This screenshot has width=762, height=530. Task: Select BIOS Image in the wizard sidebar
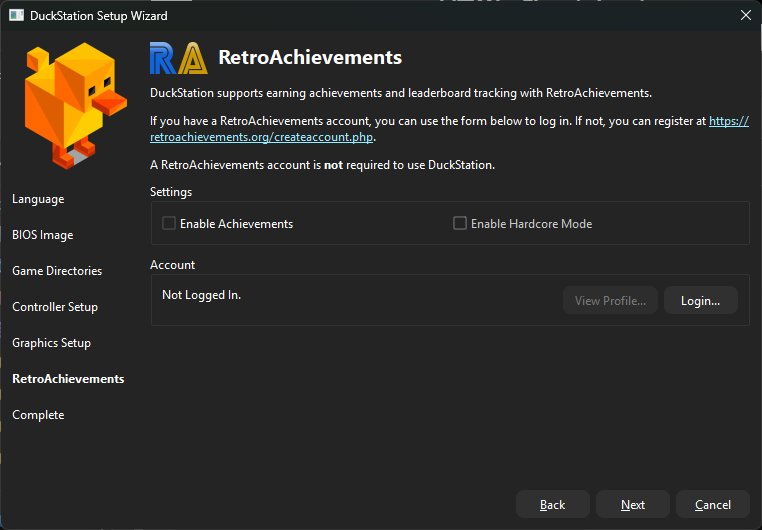[x=42, y=235]
